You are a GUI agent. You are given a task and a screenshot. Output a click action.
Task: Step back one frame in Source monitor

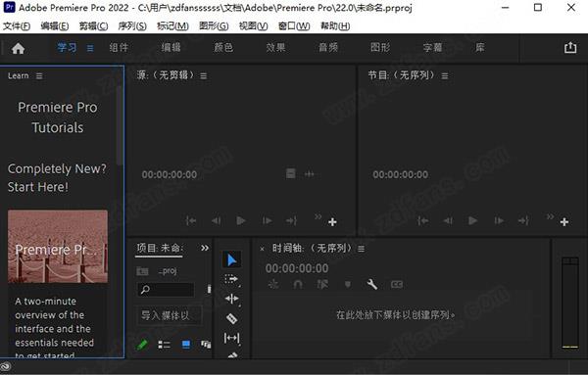click(x=216, y=220)
